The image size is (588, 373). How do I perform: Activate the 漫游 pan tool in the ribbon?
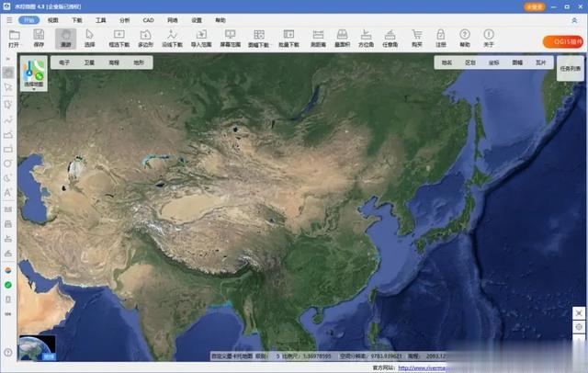tap(65, 39)
